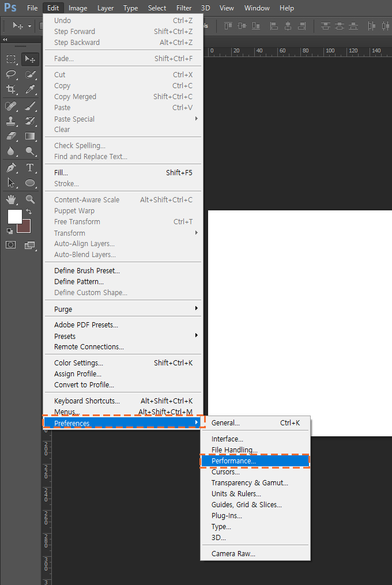Choose Fill... from the Edit menu
Screen dimensions: 392x585
point(123,173)
